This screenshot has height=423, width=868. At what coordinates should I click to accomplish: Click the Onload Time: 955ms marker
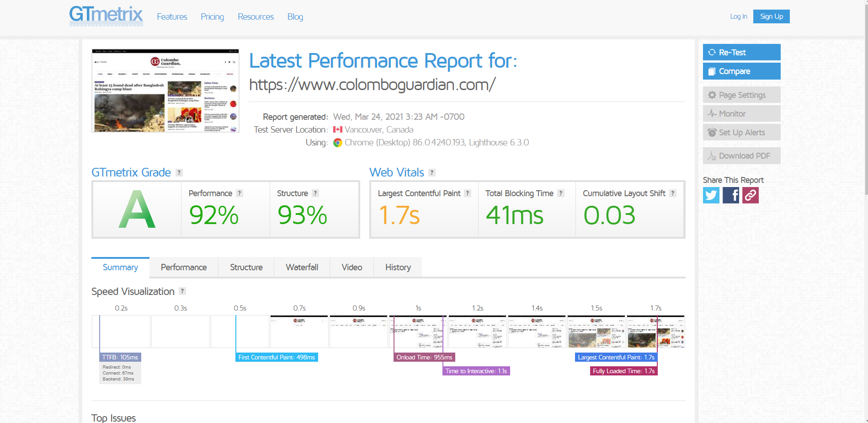[424, 357]
